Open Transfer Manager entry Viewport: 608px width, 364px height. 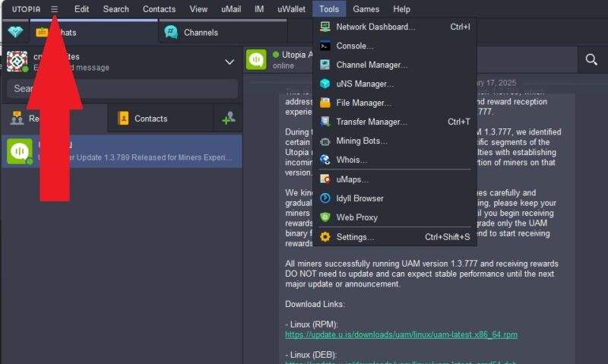tap(394, 122)
